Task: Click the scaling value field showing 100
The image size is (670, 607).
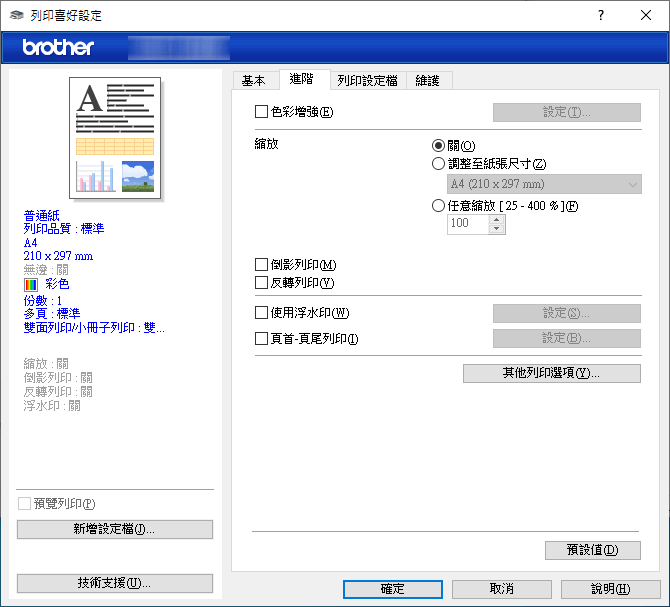Action: tap(467, 224)
